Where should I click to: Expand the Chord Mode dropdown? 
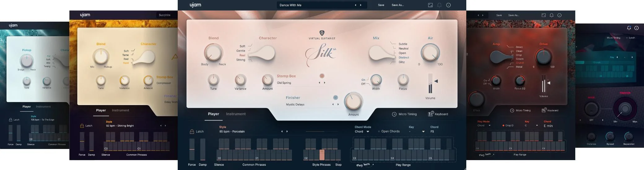point(362,131)
